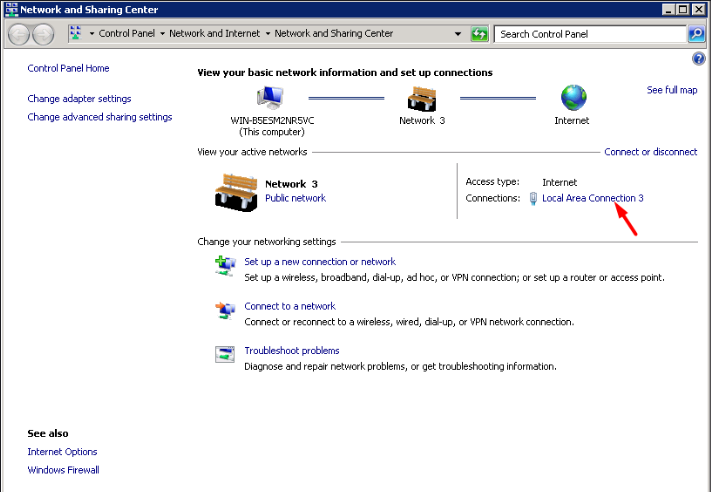Expand the Network and Internet breadcrumb arrow
The image size is (711, 492).
pyautogui.click(x=266, y=34)
